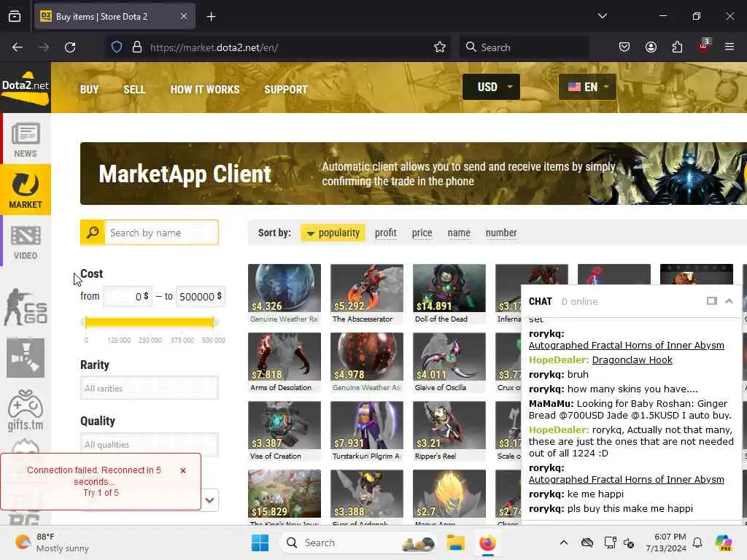List all tabs dropdown arrow
Screen dimensions: 747x560
click(x=602, y=16)
